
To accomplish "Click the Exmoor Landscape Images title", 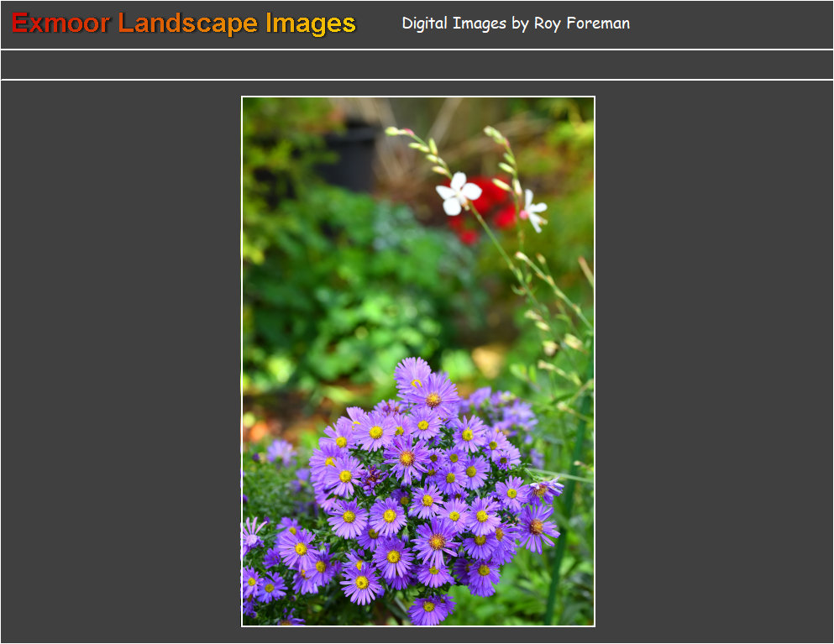I will pyautogui.click(x=183, y=24).
